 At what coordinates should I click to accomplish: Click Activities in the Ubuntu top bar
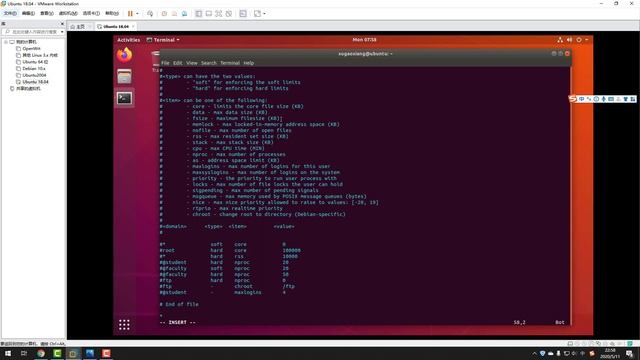pyautogui.click(x=129, y=40)
